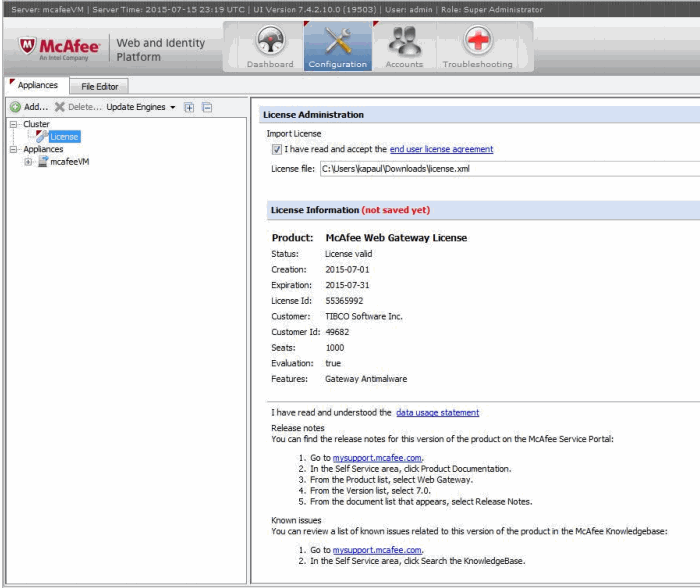Select Cluster label in the tree
700x588 pixels.
(x=36, y=124)
